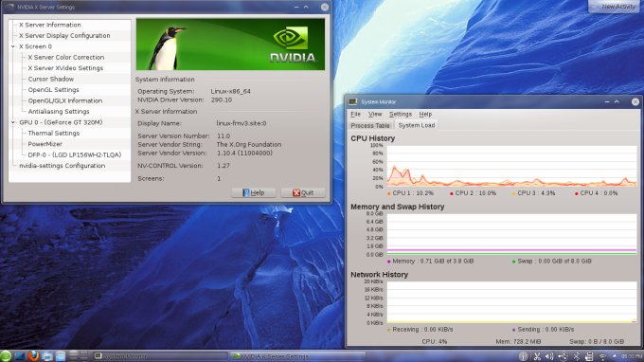Open the wireless network tray icon
Image resolution: width=644 pixels, height=362 pixels.
point(602,356)
